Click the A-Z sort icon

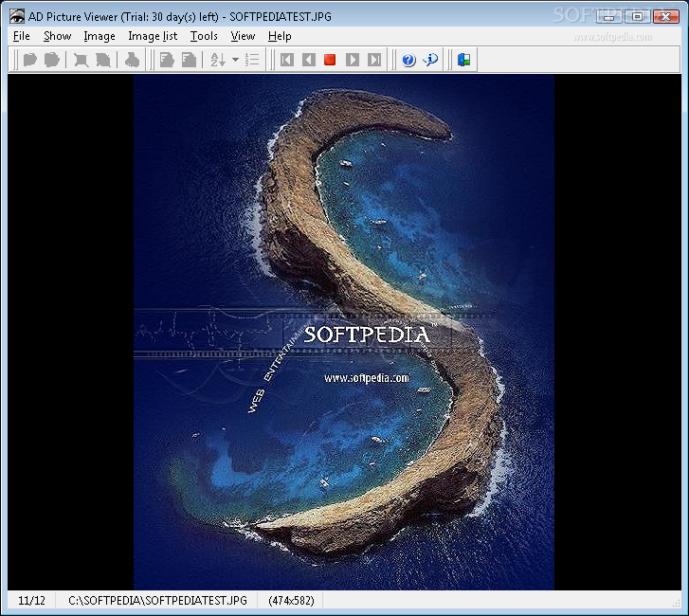(x=218, y=60)
